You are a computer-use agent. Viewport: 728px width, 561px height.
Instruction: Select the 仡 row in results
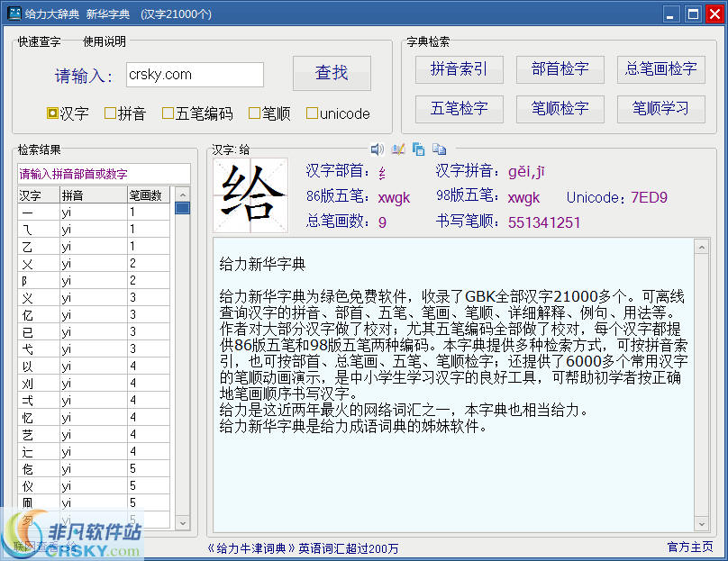pos(94,470)
